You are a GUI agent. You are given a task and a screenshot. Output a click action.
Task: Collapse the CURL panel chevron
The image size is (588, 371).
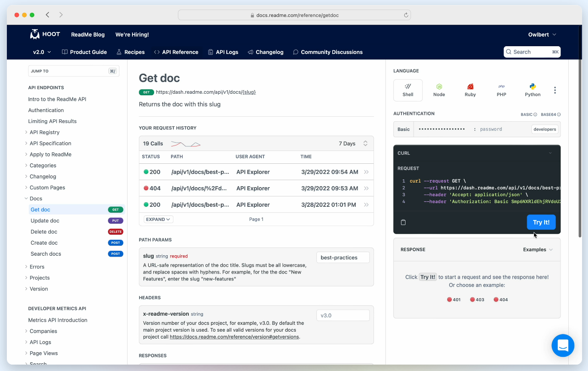[x=551, y=153]
